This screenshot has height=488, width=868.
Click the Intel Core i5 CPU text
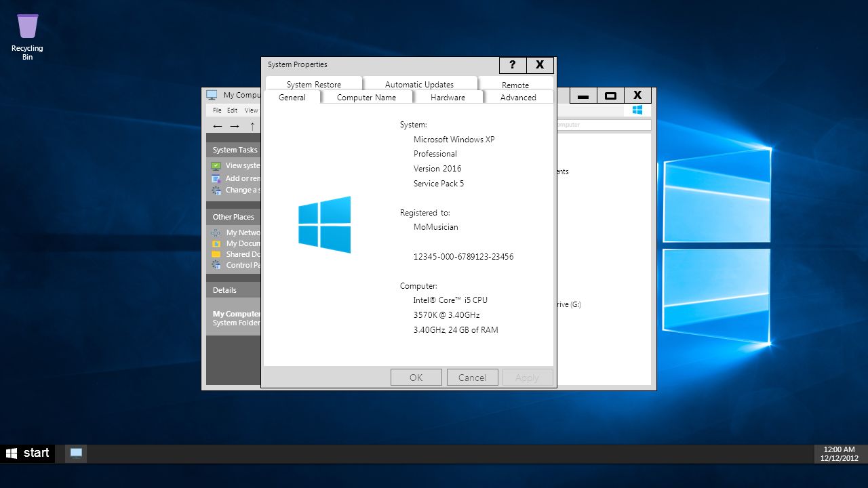(450, 300)
